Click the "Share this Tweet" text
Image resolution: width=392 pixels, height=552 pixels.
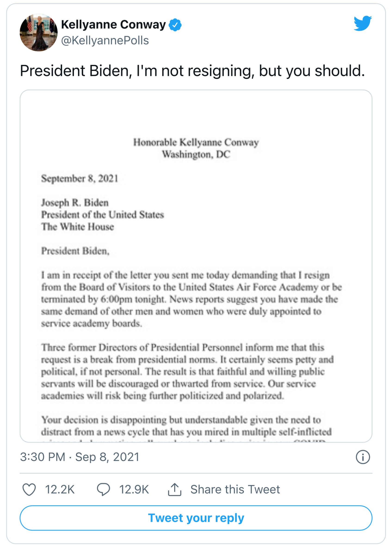click(235, 489)
